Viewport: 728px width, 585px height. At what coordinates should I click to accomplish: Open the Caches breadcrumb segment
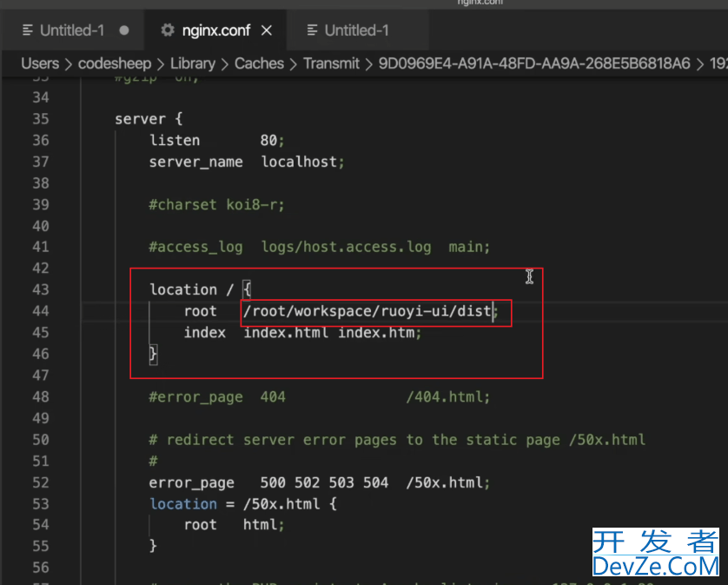[x=259, y=63]
